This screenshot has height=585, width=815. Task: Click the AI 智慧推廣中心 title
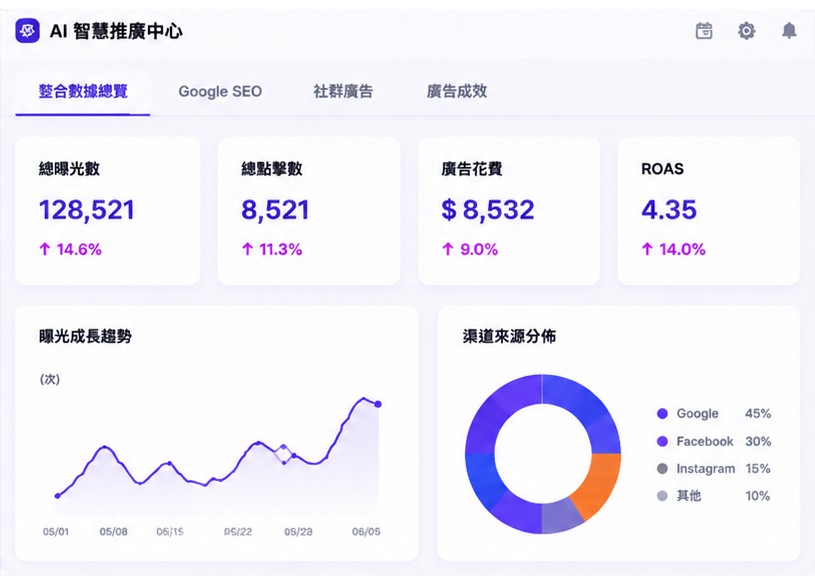click(116, 31)
